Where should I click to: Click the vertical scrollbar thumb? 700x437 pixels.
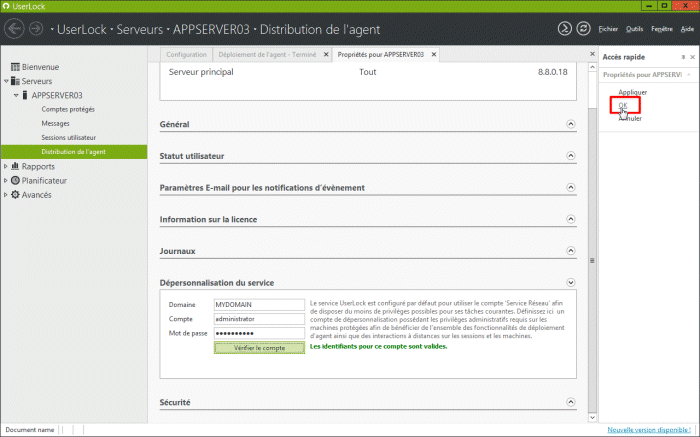pyautogui.click(x=592, y=260)
